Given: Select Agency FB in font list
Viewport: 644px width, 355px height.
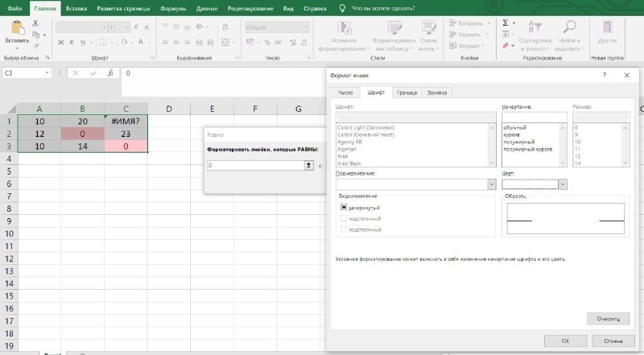Looking at the screenshot, I should pos(349,142).
